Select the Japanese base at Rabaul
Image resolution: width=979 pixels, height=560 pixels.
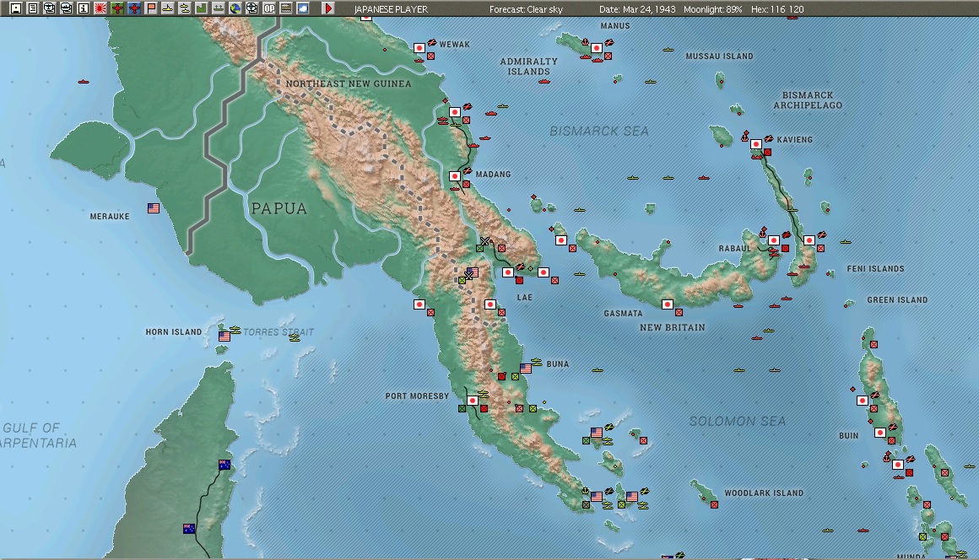pyautogui.click(x=774, y=240)
